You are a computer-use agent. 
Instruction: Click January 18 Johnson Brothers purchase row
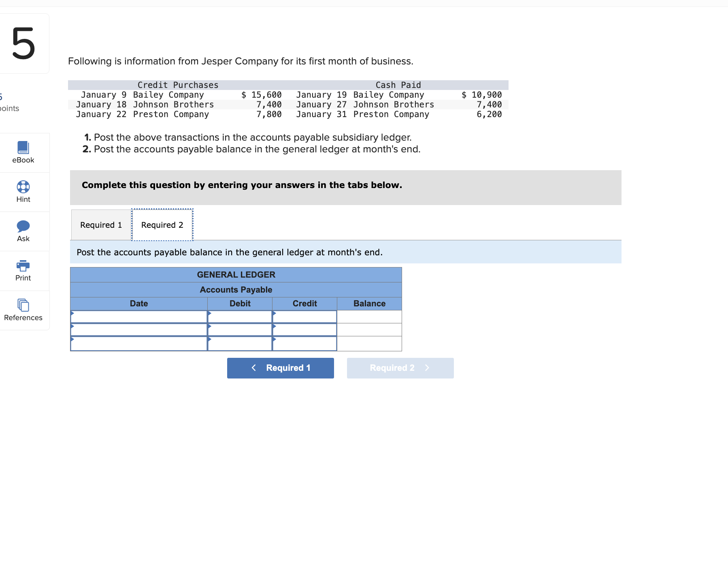[179, 105]
